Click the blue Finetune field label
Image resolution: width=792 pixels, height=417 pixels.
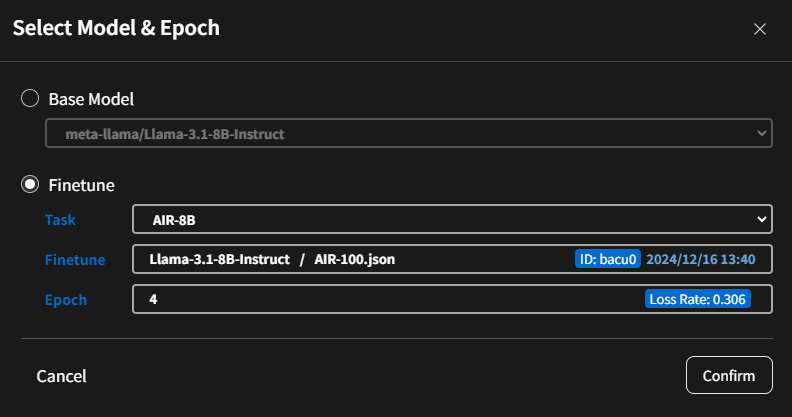point(75,259)
